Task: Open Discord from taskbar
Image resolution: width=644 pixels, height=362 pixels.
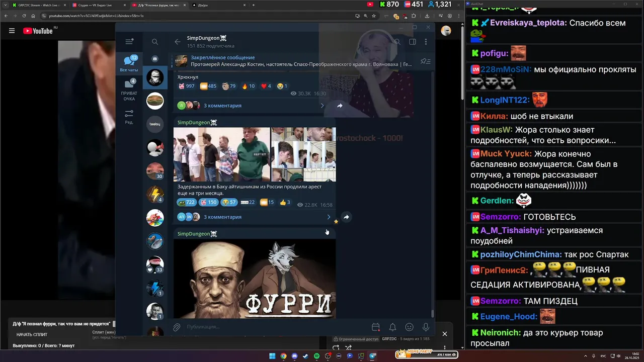Action: [x=294, y=356]
